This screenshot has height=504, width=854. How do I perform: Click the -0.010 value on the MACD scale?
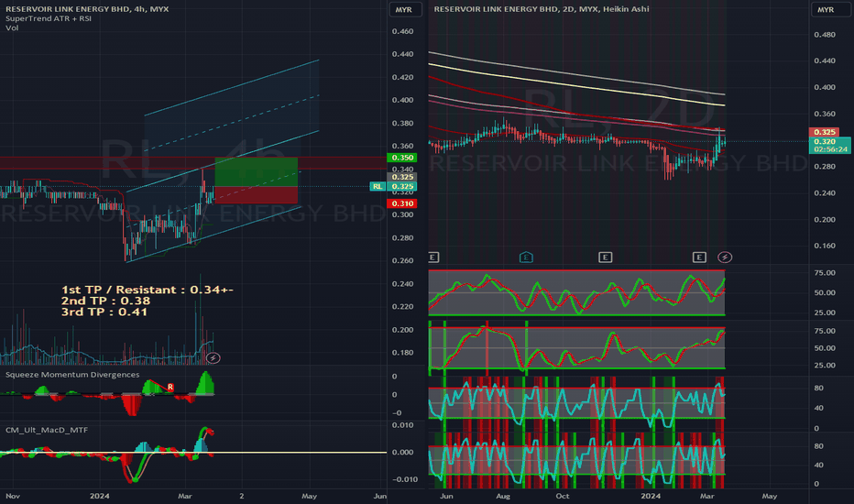click(x=404, y=479)
